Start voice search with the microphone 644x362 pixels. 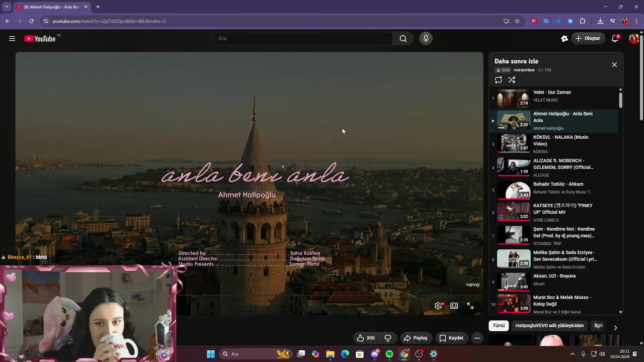pos(426,39)
